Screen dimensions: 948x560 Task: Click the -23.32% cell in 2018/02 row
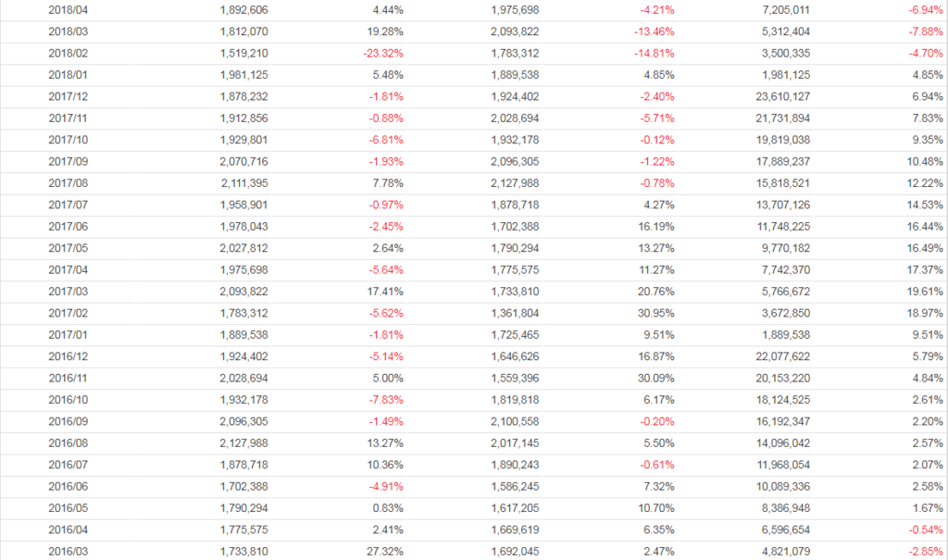[x=383, y=53]
